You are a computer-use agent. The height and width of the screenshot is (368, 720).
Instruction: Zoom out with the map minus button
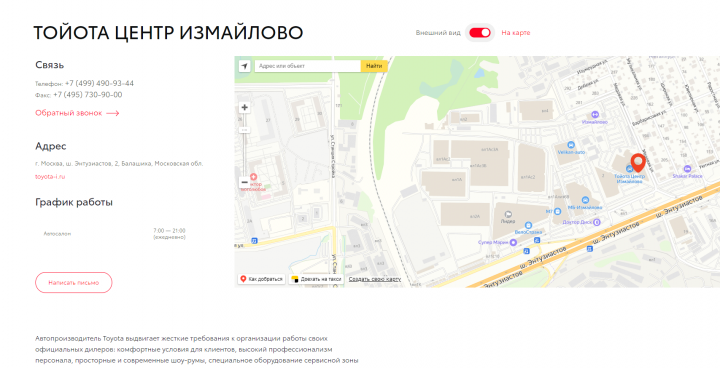pos(245,183)
